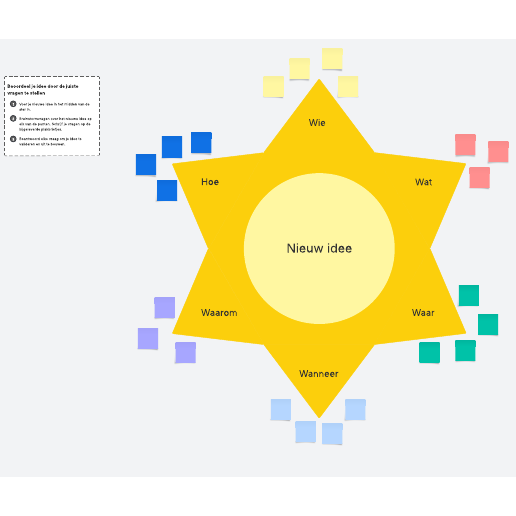Select the bold instruction heading text
The image size is (516, 516).
tap(43, 89)
